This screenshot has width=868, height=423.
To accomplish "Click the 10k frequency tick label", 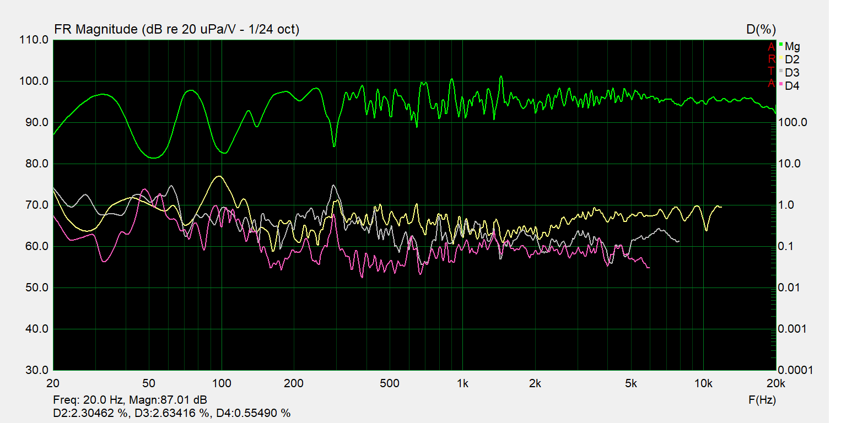I will [703, 383].
